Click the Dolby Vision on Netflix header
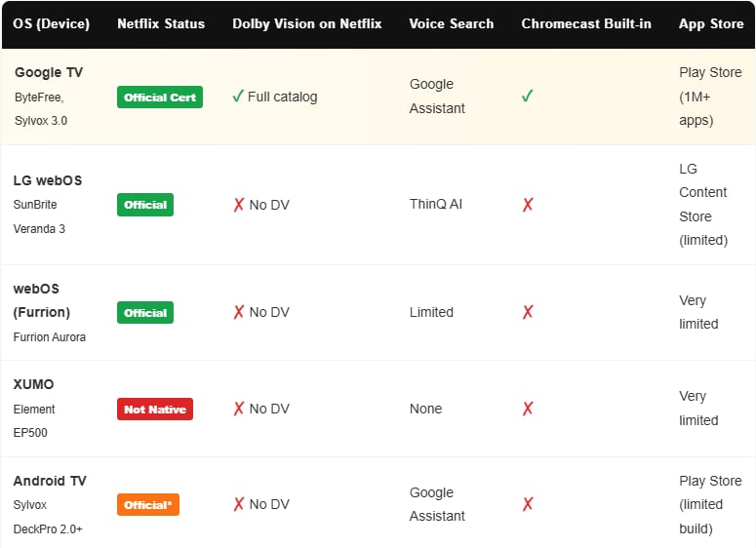Image resolution: width=756 pixels, height=548 pixels. (x=307, y=23)
